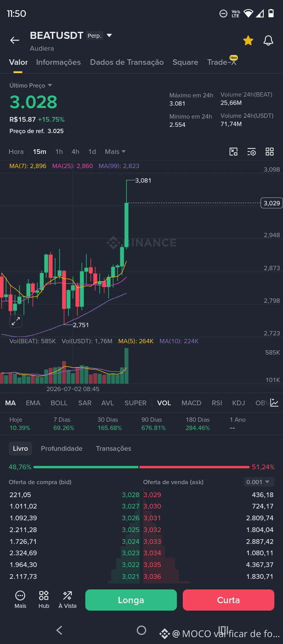Toggle the BOLL indicator
The height and width of the screenshot is (644, 283).
tap(59, 403)
